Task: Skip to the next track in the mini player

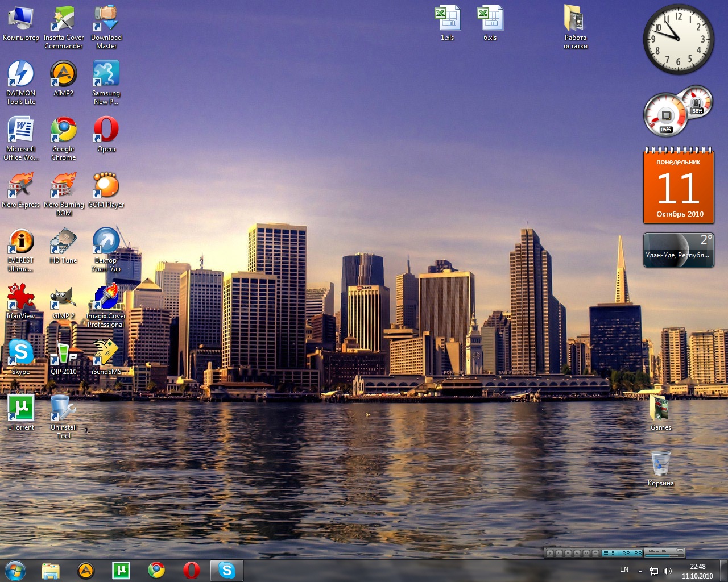Action: coord(586,553)
